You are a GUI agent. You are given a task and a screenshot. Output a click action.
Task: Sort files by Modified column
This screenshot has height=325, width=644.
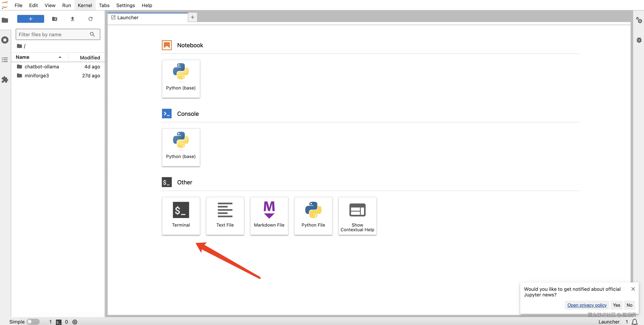(90, 58)
